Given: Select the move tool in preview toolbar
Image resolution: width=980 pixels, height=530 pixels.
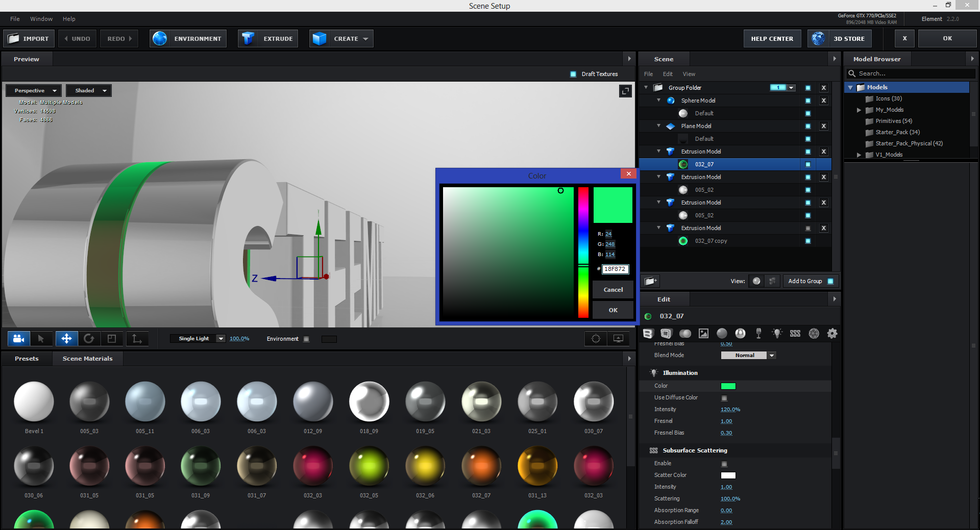Looking at the screenshot, I should tap(66, 339).
